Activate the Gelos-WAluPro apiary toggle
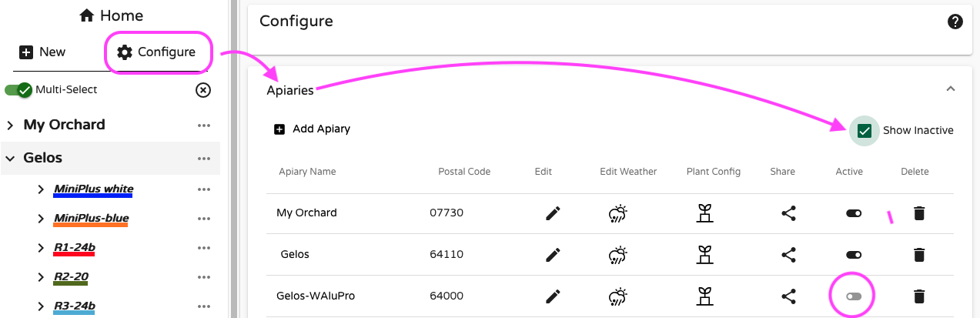 coord(853,296)
